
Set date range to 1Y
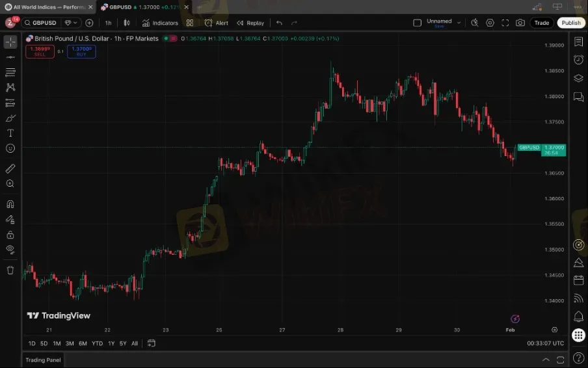pyautogui.click(x=111, y=343)
